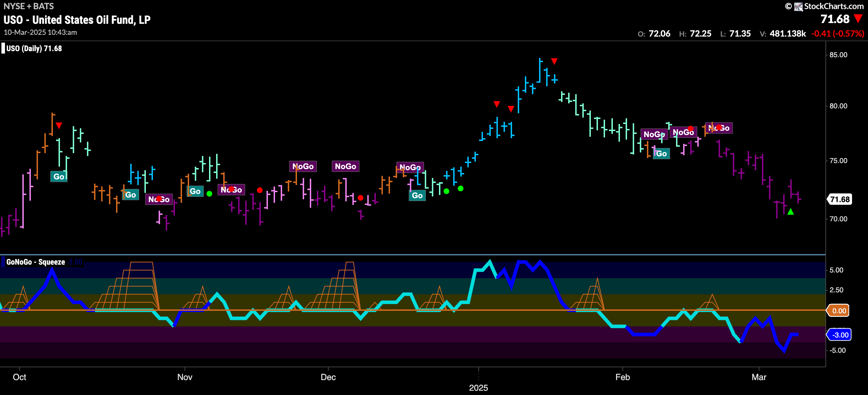
Task: Click the Nov label on the date axis
Action: [x=185, y=377]
